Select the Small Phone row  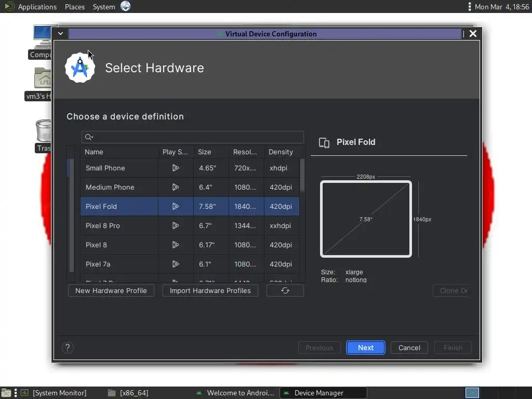coord(190,168)
